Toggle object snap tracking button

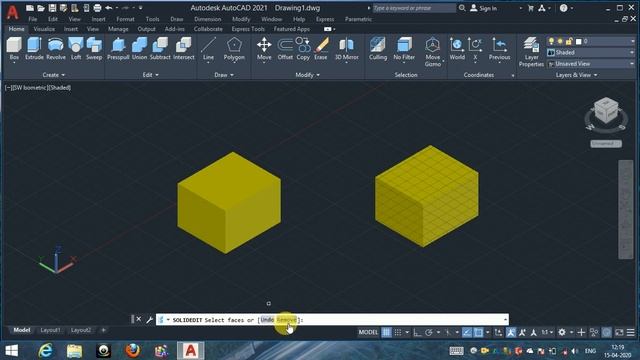467,332
